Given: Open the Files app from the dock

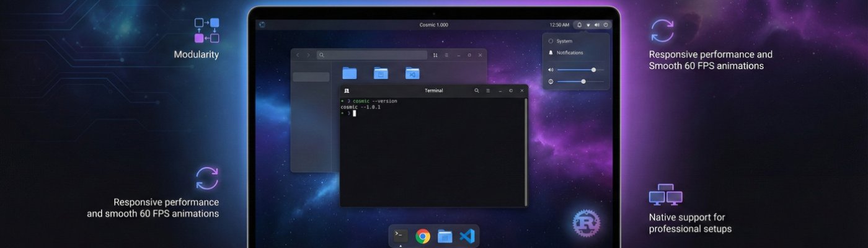Looking at the screenshot, I should pyautogui.click(x=445, y=236).
